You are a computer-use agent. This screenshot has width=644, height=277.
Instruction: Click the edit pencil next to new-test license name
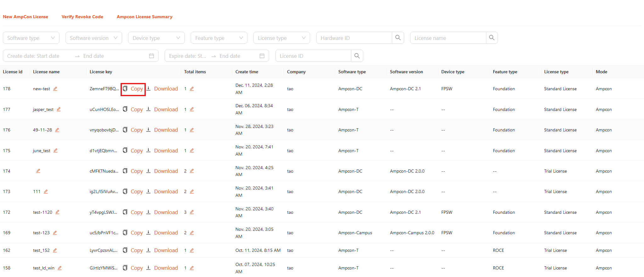click(x=55, y=89)
